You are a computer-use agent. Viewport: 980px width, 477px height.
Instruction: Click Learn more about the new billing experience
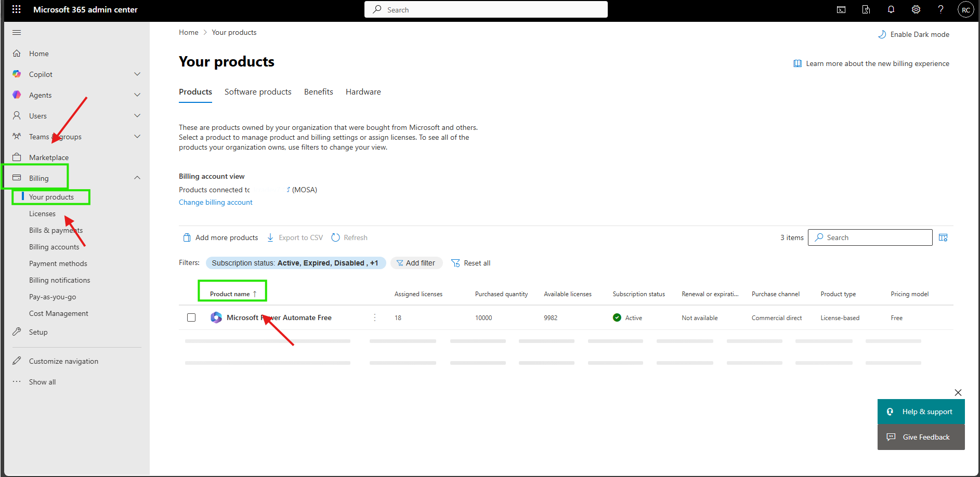[x=878, y=63]
